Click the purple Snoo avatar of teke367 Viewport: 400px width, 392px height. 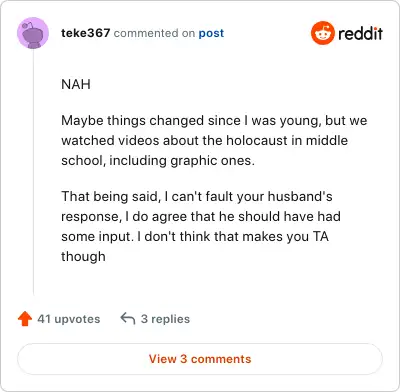pos(33,33)
